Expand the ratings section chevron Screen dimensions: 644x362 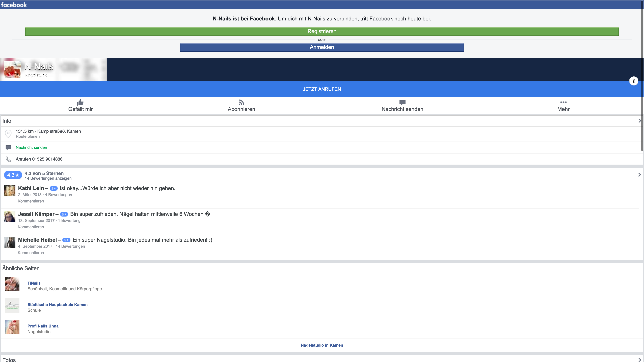pos(639,175)
